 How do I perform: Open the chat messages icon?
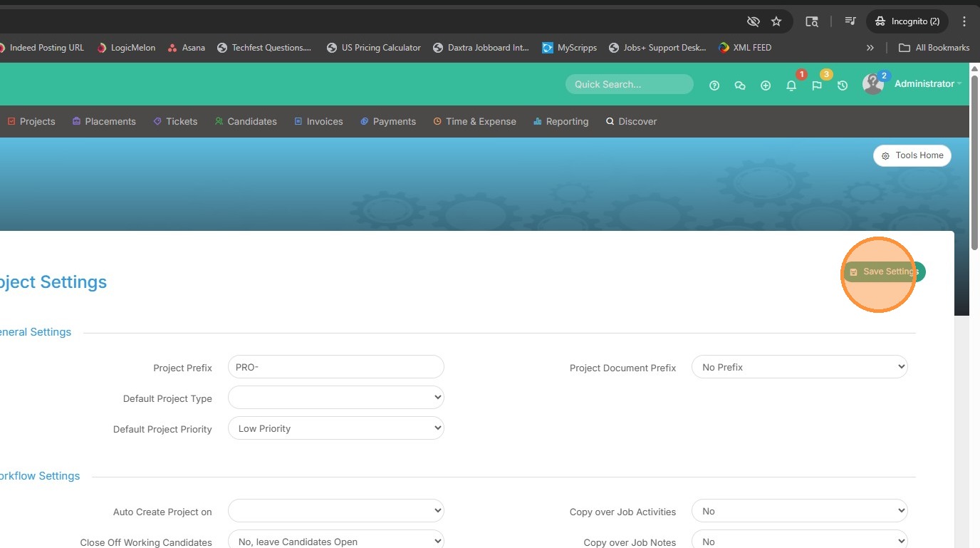pyautogui.click(x=740, y=86)
